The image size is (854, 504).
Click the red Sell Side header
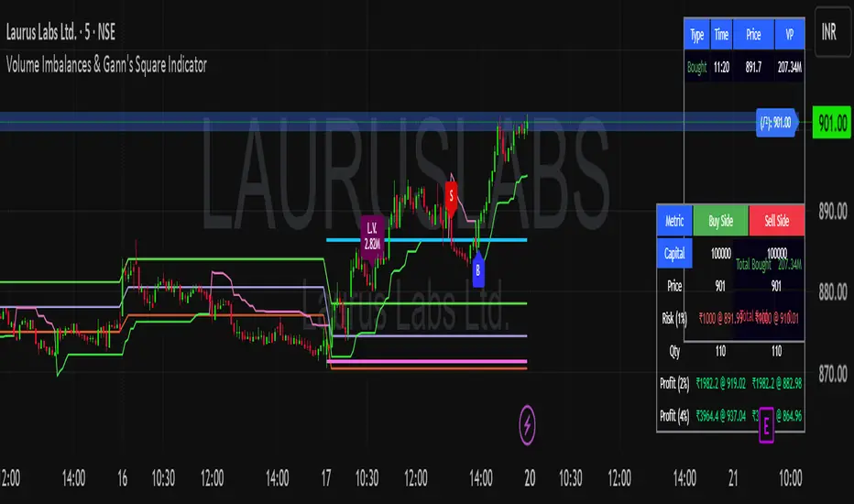[777, 221]
